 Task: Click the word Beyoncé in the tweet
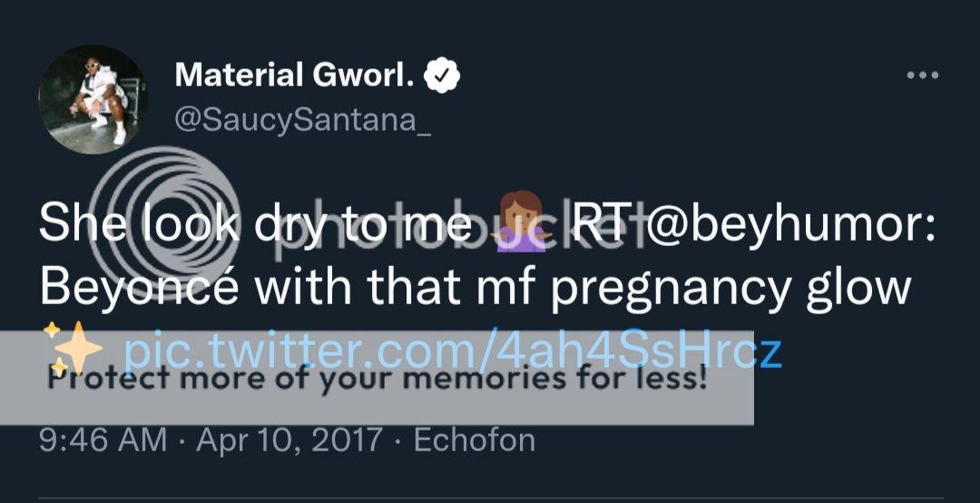[140, 288]
